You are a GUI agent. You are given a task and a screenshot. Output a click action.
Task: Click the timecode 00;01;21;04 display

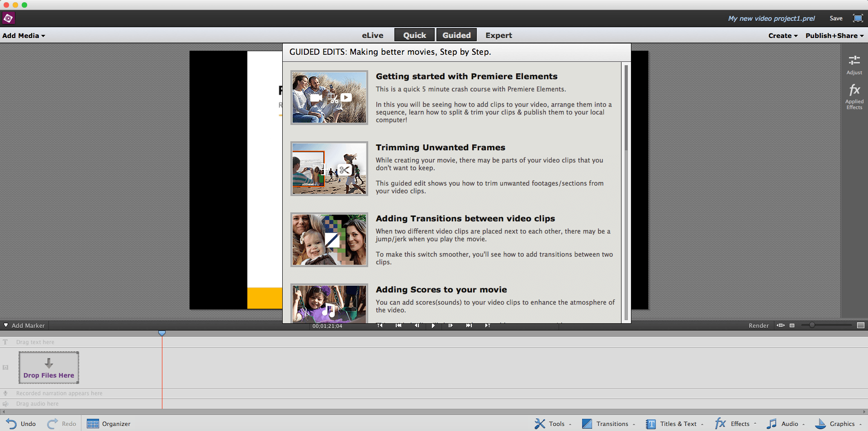coord(327,326)
